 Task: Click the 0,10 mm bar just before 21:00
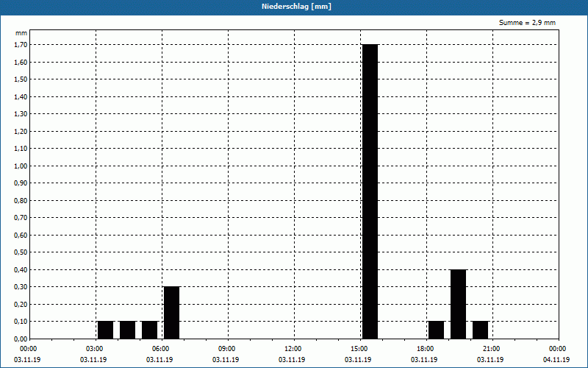(x=480, y=330)
